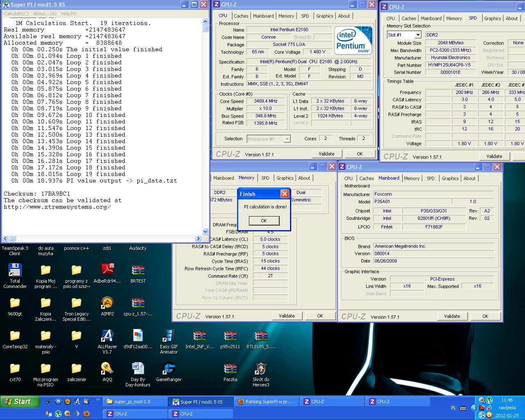525x420 pixels.
Task: Click Validate in the SPD window
Action: click(494, 156)
